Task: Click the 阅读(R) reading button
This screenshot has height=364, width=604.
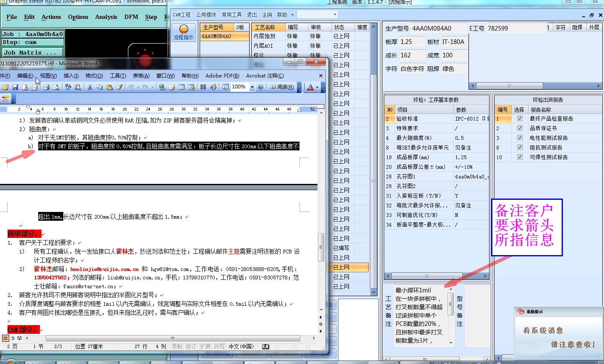Action: pos(281,87)
